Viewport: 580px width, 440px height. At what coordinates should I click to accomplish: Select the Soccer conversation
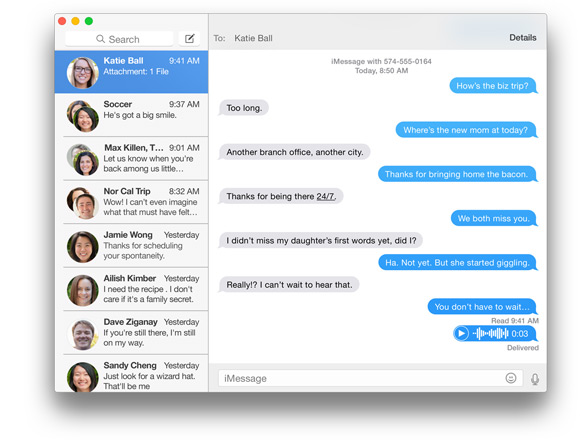pos(131,115)
